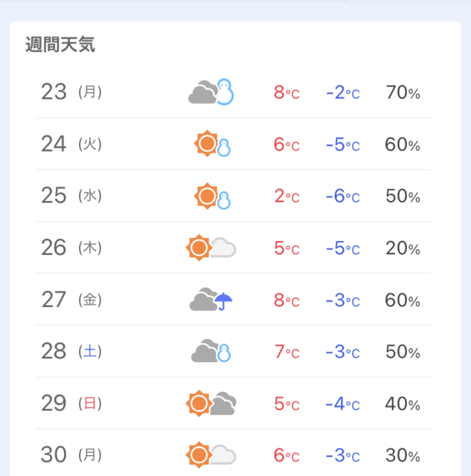Image resolution: width=471 pixels, height=476 pixels.
Task: Click the 20% precipitation chance value
Action: pyautogui.click(x=403, y=248)
